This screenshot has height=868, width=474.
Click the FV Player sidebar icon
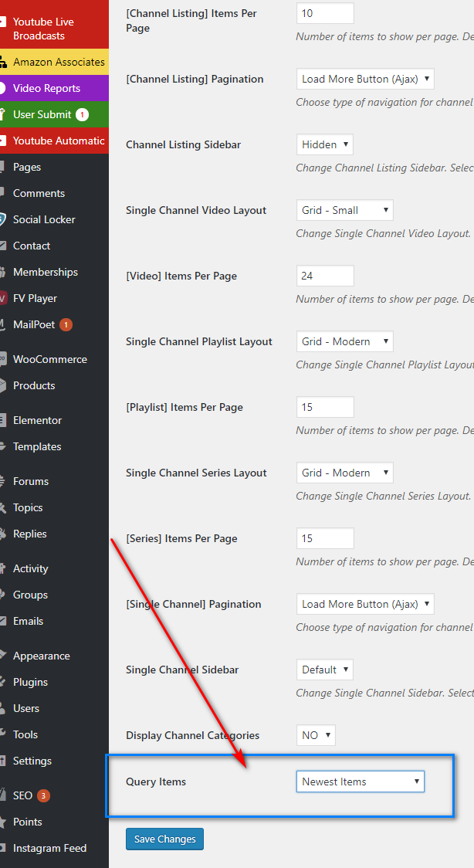pos(3,298)
